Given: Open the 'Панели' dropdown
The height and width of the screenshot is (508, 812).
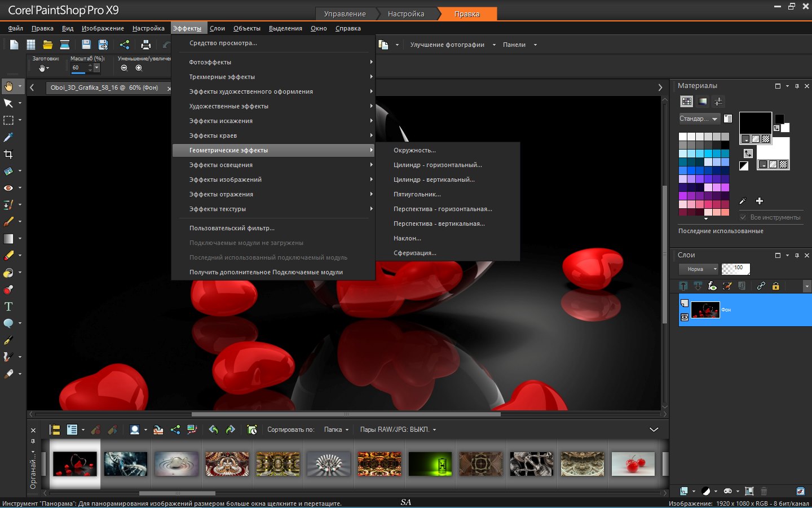Looking at the screenshot, I should [x=519, y=45].
